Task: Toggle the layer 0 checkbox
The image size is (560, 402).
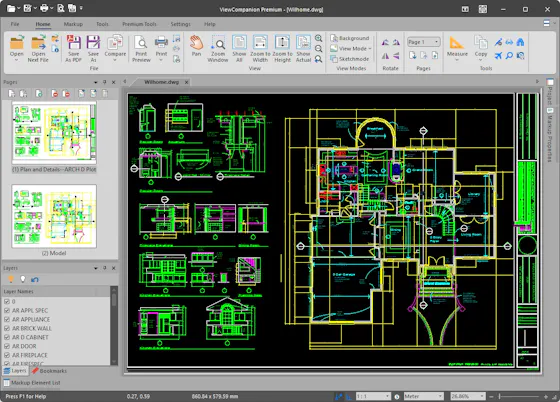Action: [7, 301]
